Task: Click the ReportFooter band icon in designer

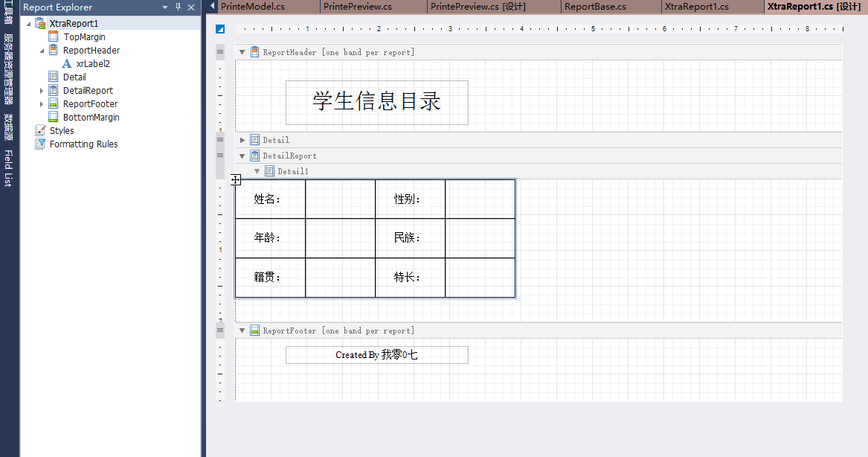Action: pyautogui.click(x=254, y=330)
